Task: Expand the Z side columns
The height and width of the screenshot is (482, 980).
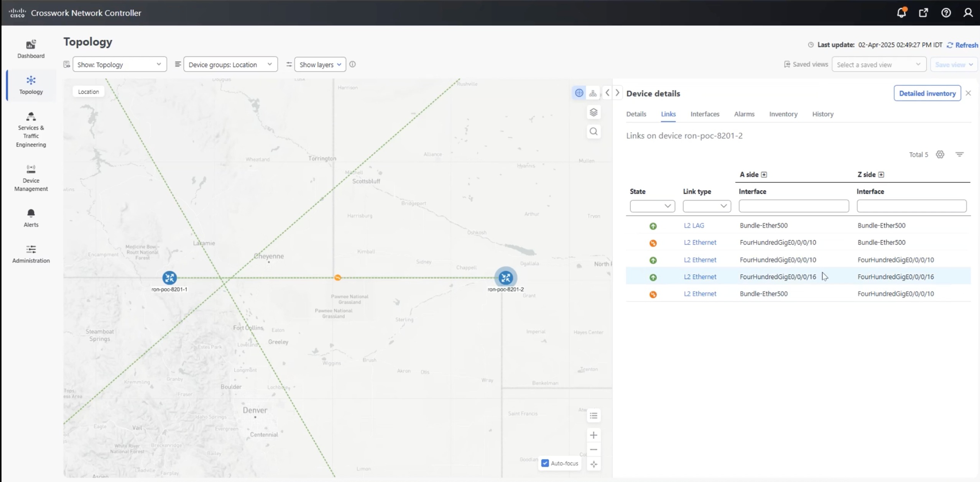Action: [881, 175]
